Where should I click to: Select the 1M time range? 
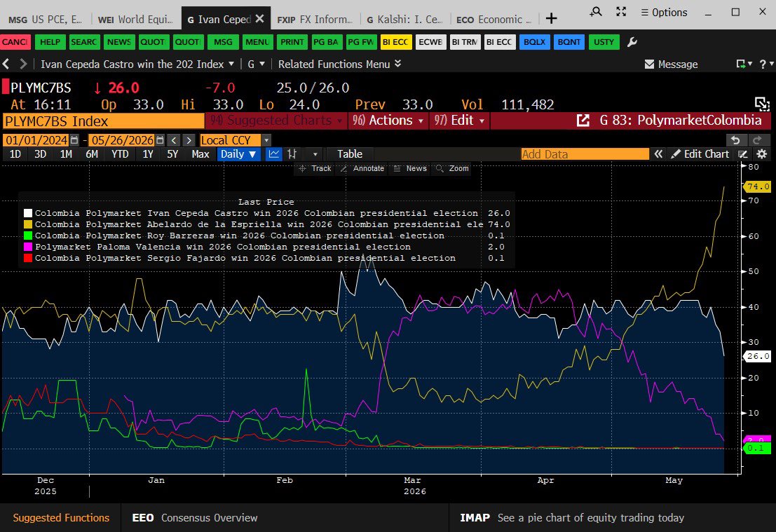(x=66, y=154)
